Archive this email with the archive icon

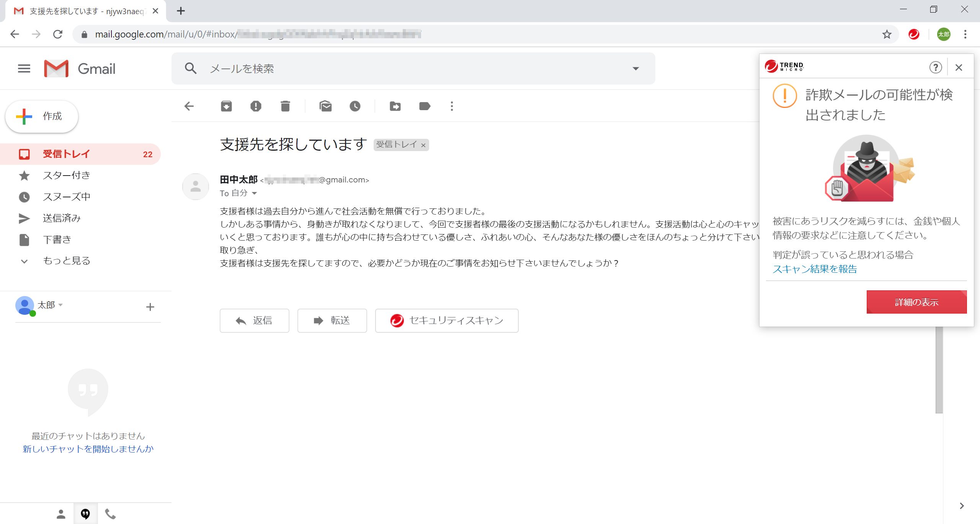point(226,106)
